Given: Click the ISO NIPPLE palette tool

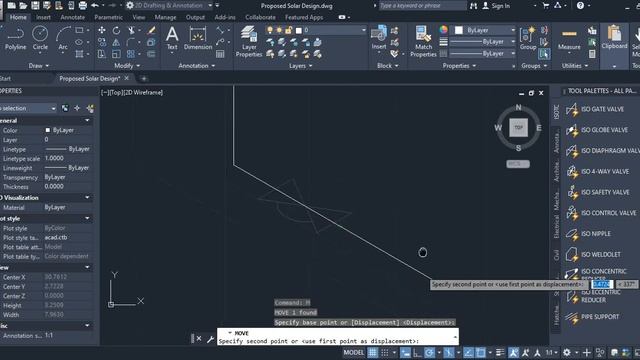Looking at the screenshot, I should (588, 233).
